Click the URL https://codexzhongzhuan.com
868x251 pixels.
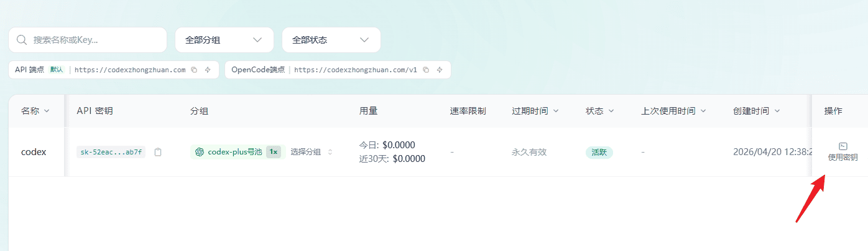pos(130,70)
